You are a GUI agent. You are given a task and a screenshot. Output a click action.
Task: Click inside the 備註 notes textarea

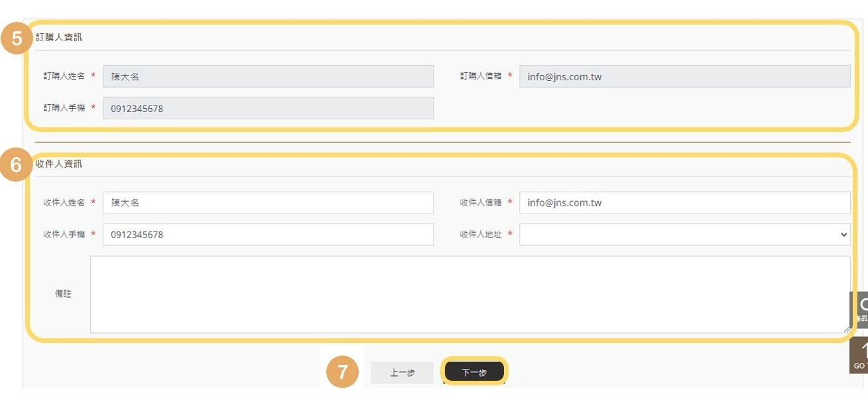point(469,294)
